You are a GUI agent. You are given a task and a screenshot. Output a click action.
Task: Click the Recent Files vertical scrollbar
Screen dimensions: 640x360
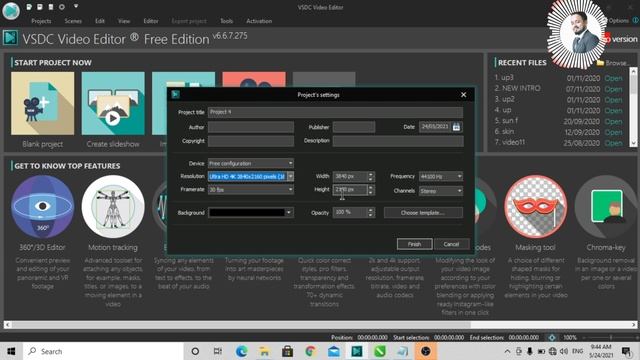[633, 107]
